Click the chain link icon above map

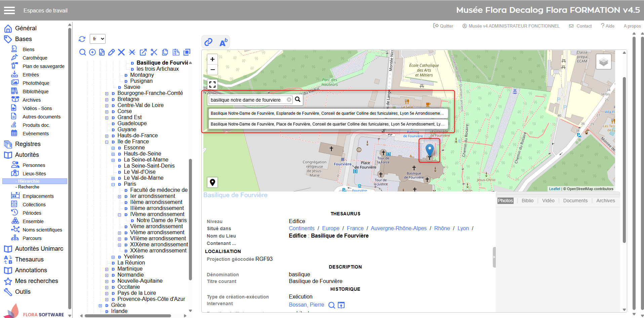pos(208,42)
